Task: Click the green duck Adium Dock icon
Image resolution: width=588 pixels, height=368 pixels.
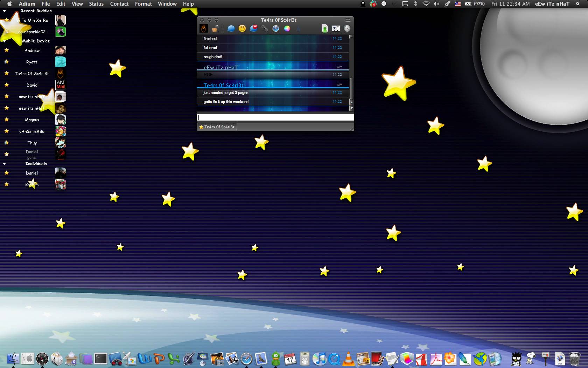Action: click(x=276, y=359)
